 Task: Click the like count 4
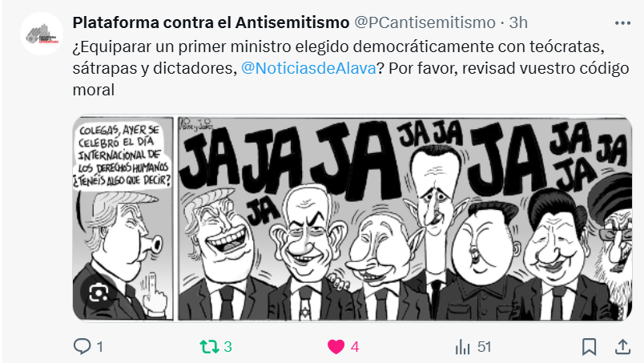pyautogui.click(x=355, y=347)
